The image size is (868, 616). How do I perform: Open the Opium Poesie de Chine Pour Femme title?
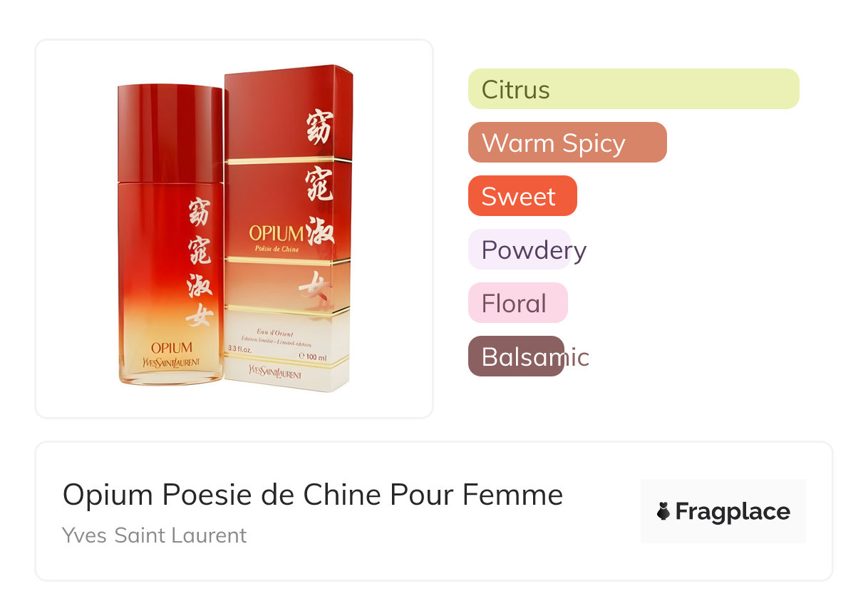[313, 495]
